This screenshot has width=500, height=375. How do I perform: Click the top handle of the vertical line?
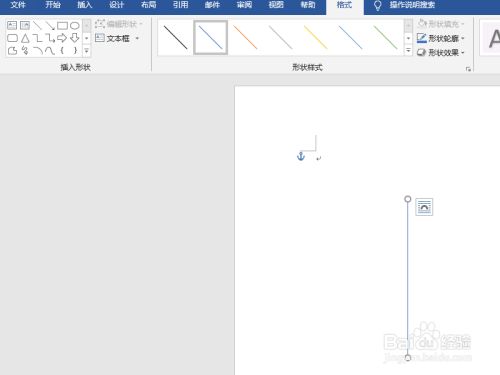(x=408, y=199)
